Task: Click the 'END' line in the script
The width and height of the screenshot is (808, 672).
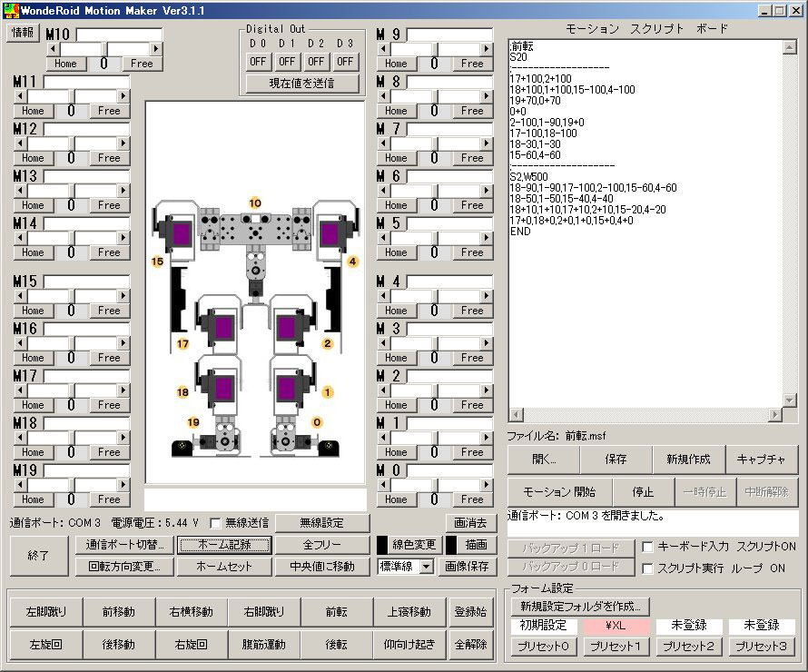Action: [520, 232]
